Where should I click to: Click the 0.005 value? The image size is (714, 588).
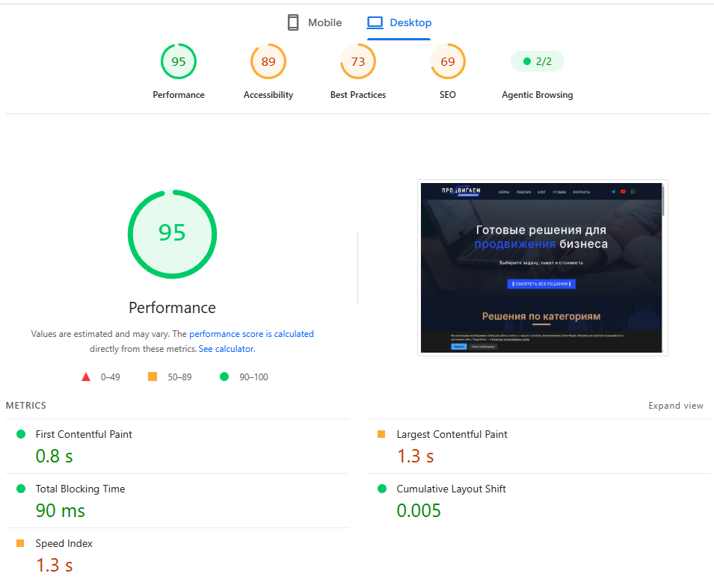(x=419, y=510)
